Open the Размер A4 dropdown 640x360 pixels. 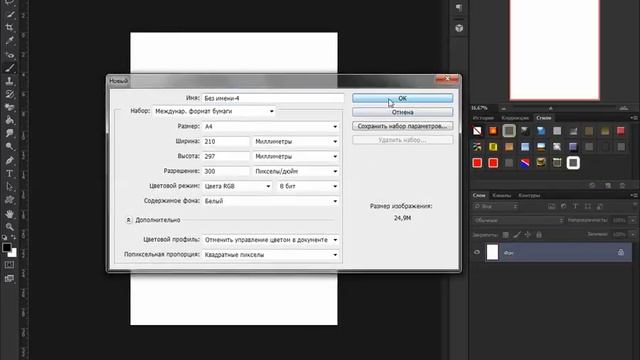click(x=271, y=127)
